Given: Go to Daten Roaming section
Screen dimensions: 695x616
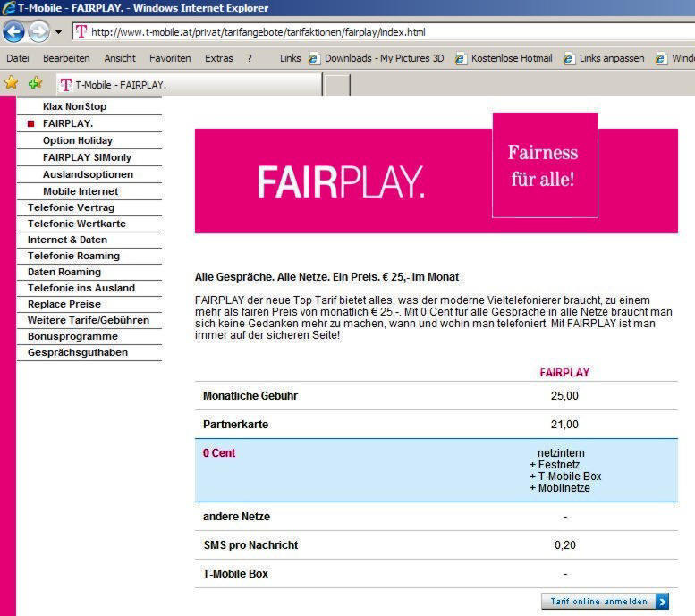Looking at the screenshot, I should tap(64, 272).
